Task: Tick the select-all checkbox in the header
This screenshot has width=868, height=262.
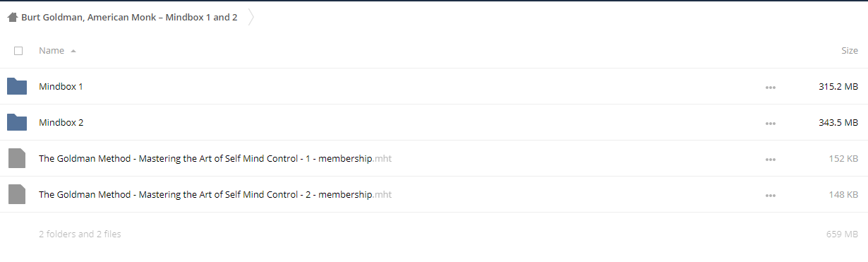Action: (18, 51)
